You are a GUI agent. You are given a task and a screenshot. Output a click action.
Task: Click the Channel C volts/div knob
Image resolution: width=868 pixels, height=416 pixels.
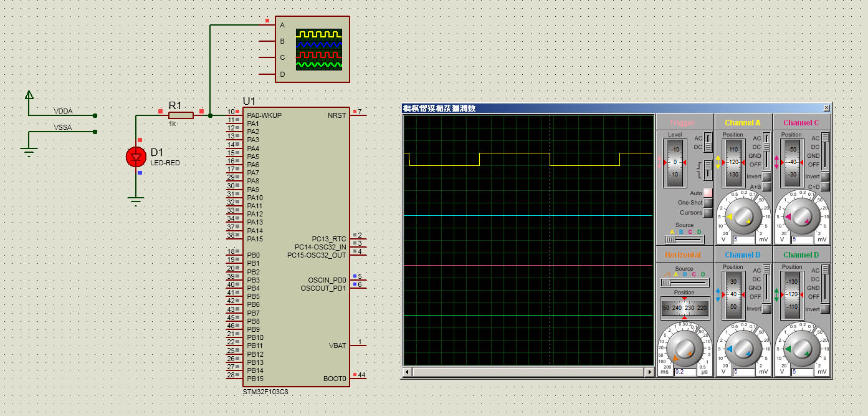point(802,216)
